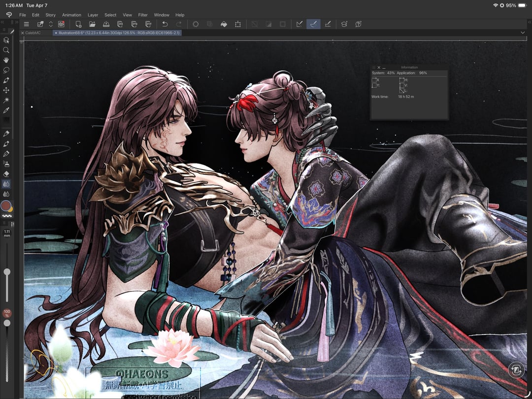The width and height of the screenshot is (532, 399).
Task: Click the Undo arrow in command bar
Action: point(165,24)
